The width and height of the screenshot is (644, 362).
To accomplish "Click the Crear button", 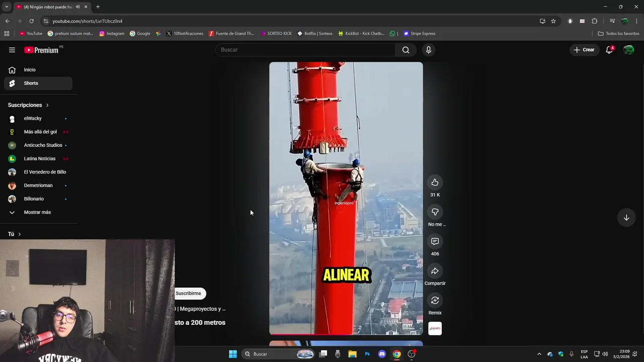I will [584, 50].
